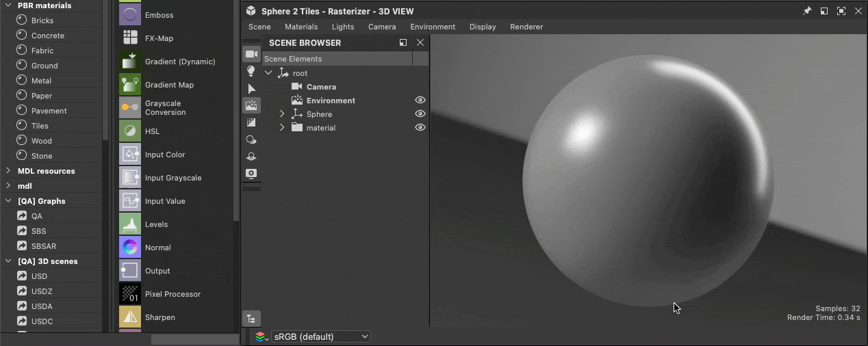Open the sRGB (default) color space dropdown
This screenshot has width=868, height=346.
tap(321, 336)
